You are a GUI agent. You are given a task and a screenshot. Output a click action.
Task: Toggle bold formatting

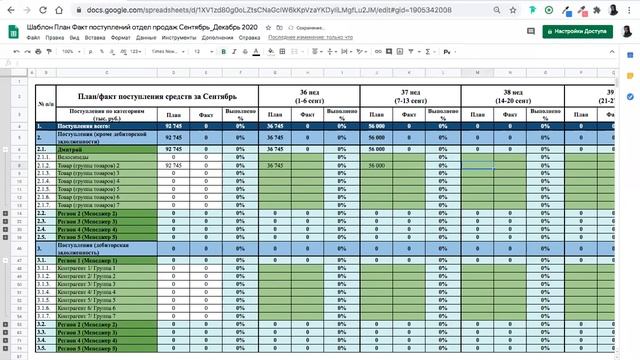(223, 52)
